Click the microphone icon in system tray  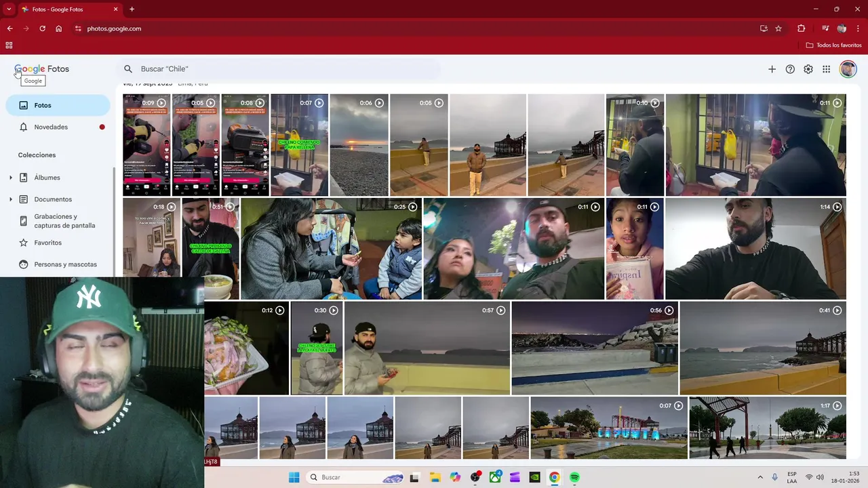774,477
